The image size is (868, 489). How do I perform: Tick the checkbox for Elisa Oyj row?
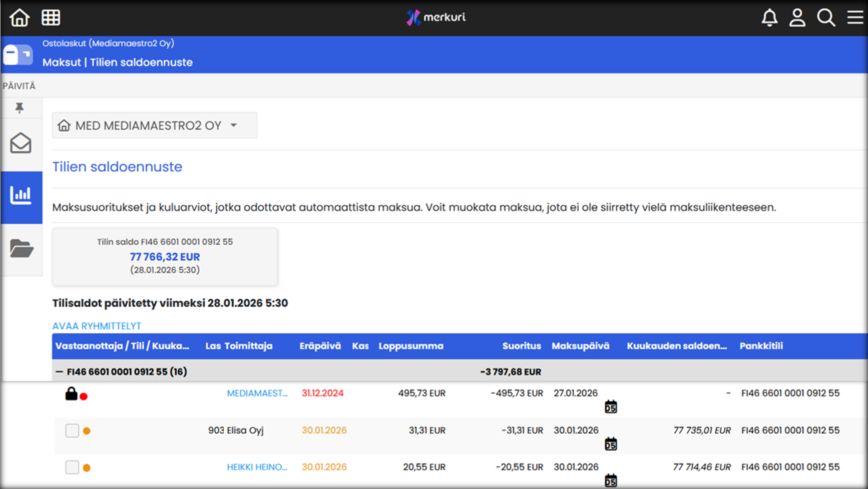(x=72, y=430)
